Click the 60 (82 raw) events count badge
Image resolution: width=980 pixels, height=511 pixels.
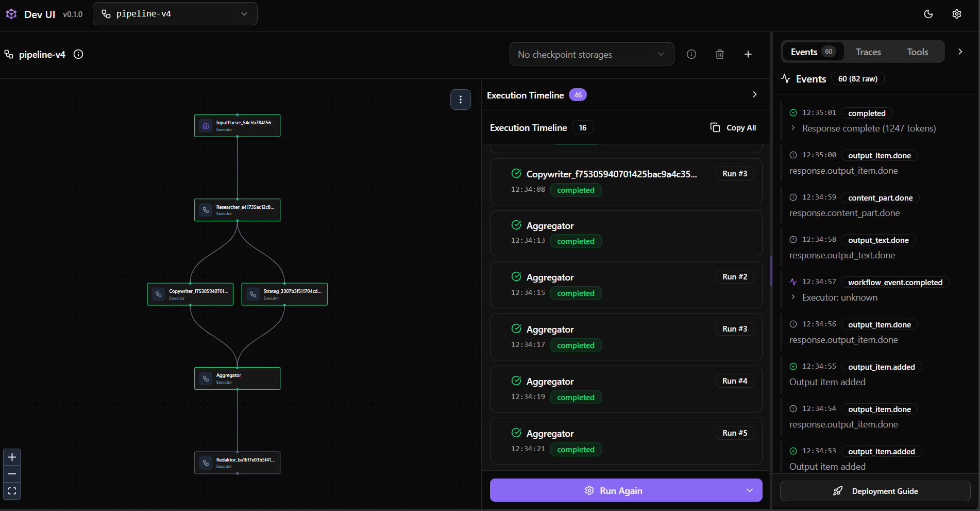tap(857, 79)
